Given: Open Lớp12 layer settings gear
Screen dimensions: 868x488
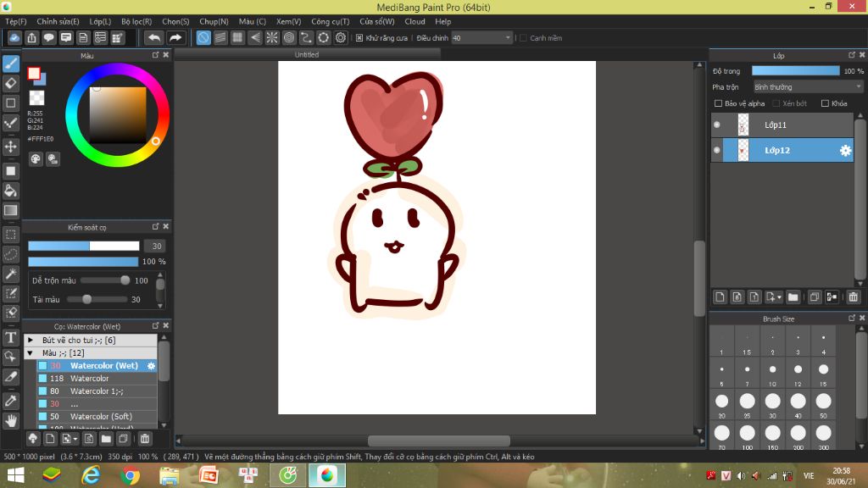Looking at the screenshot, I should (x=845, y=151).
